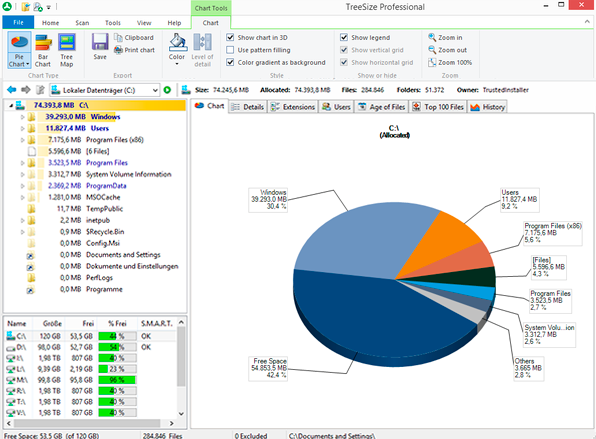Click the M:\ network drive icon
596x439 pixels.
click(x=11, y=380)
